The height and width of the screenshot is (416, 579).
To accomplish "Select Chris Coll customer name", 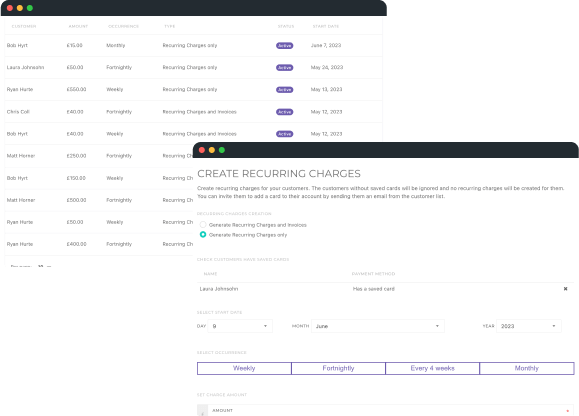I will 18,111.
